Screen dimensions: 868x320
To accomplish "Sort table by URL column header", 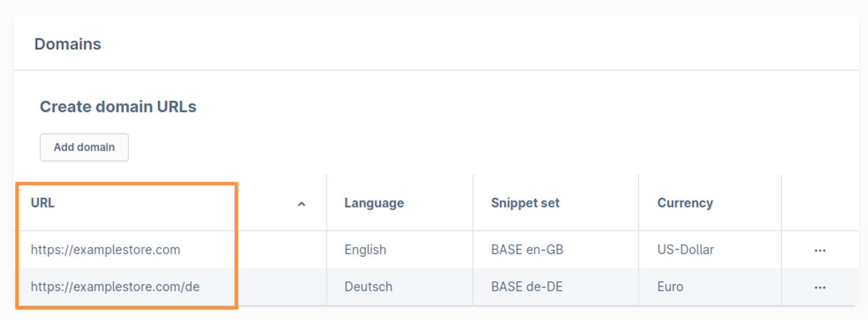I will [43, 203].
